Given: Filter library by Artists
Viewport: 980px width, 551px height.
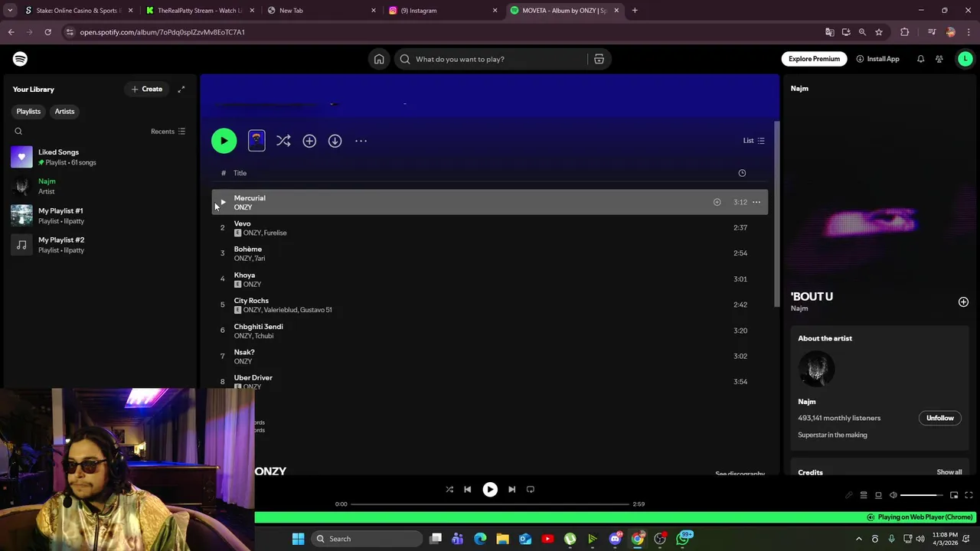Looking at the screenshot, I should 64,112.
